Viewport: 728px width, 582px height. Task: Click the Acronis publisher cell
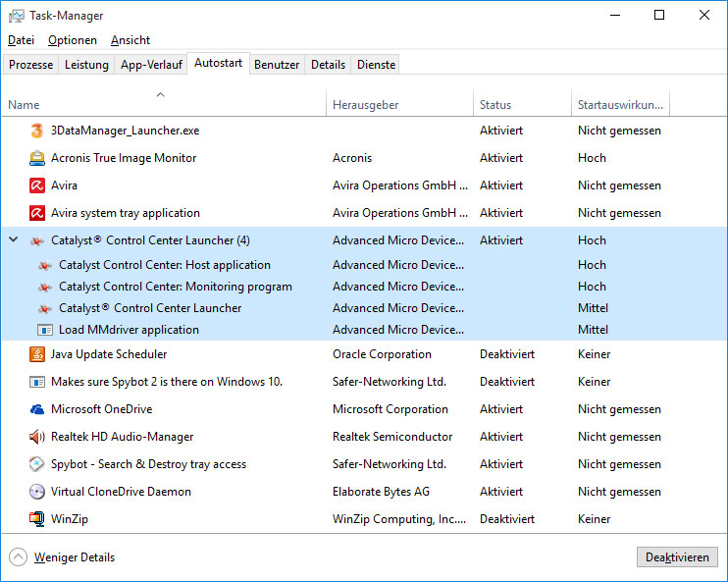[x=352, y=158]
